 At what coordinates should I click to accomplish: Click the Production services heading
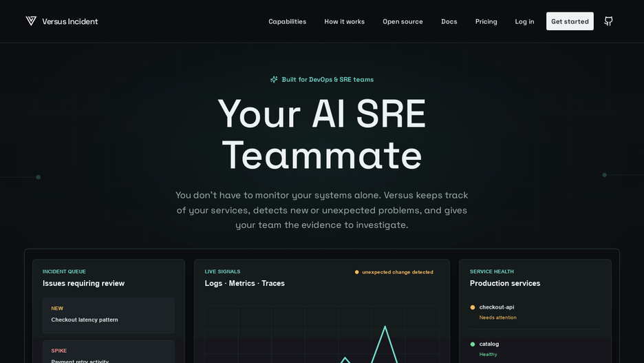505,283
